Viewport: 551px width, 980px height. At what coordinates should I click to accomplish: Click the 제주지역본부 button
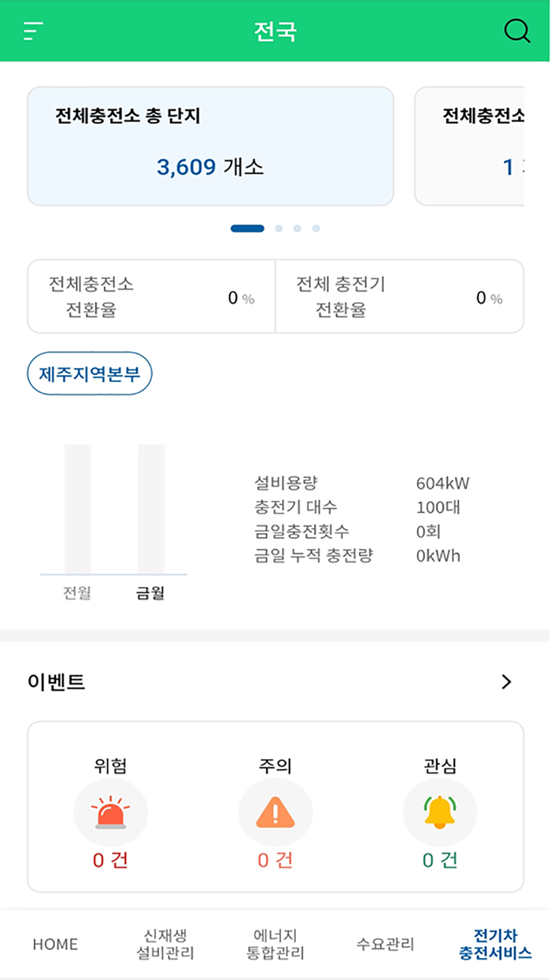[x=89, y=373]
